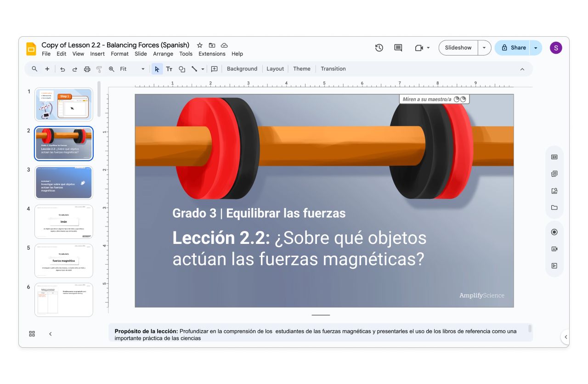Screen dimensions: 588x384
Task: Open version history via the clock icon
Action: tap(379, 47)
